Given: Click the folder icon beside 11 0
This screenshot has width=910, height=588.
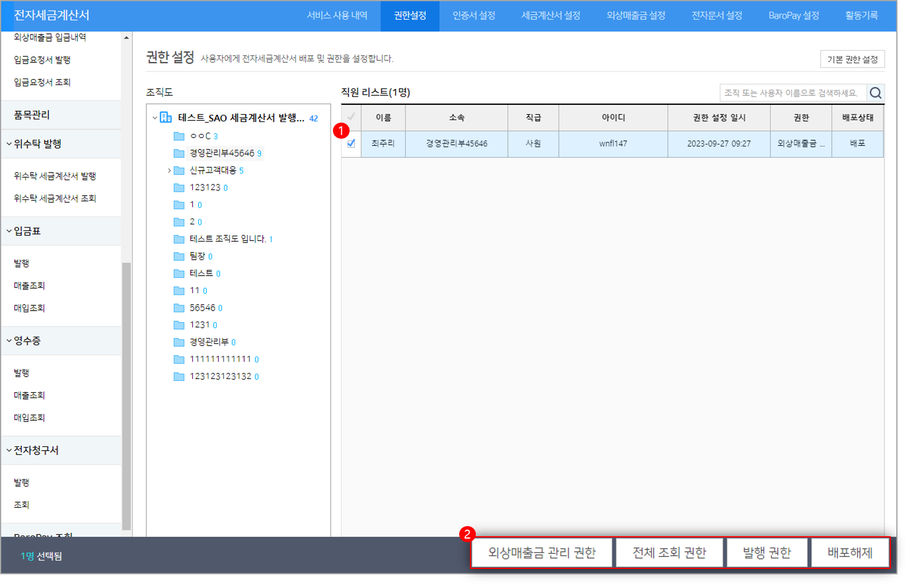Looking at the screenshot, I should point(179,291).
